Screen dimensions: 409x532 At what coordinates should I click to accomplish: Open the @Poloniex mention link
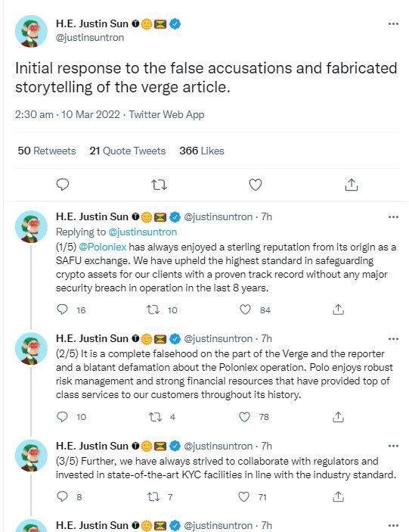click(x=102, y=247)
